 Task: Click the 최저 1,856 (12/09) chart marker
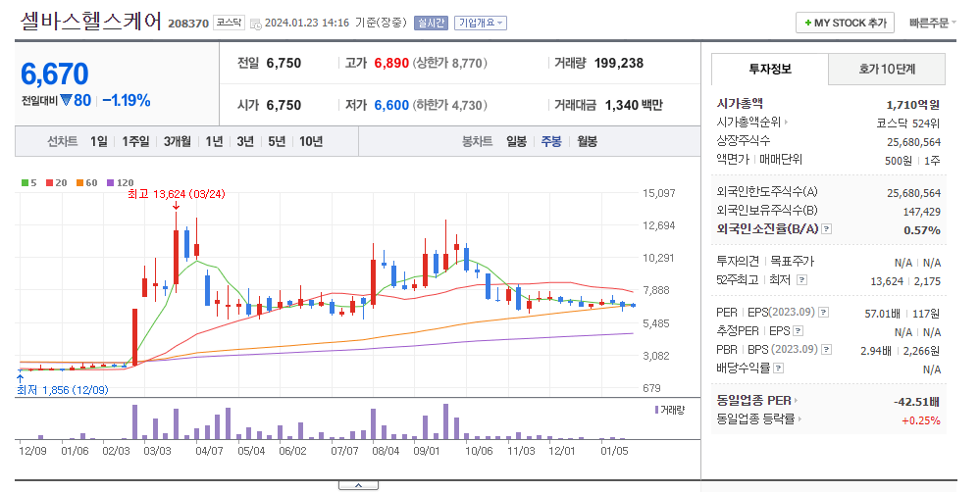63,390
